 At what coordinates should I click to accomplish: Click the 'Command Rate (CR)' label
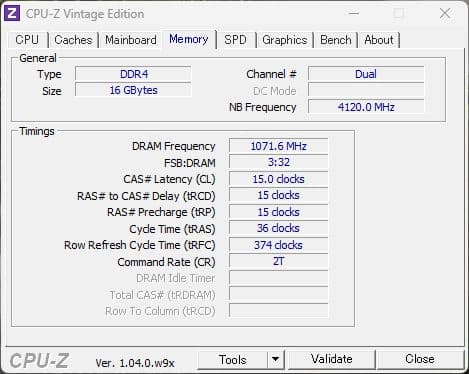click(166, 262)
